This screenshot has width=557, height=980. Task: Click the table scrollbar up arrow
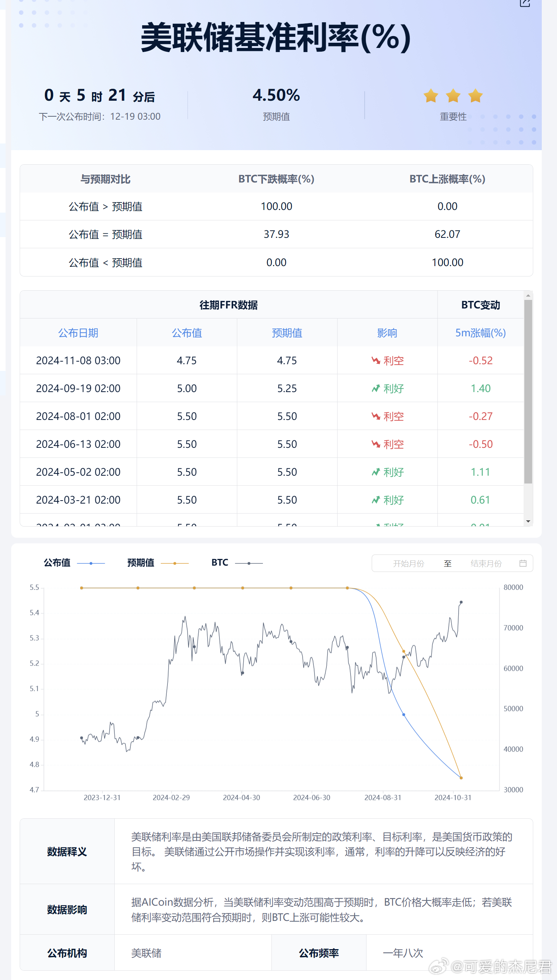pyautogui.click(x=528, y=295)
